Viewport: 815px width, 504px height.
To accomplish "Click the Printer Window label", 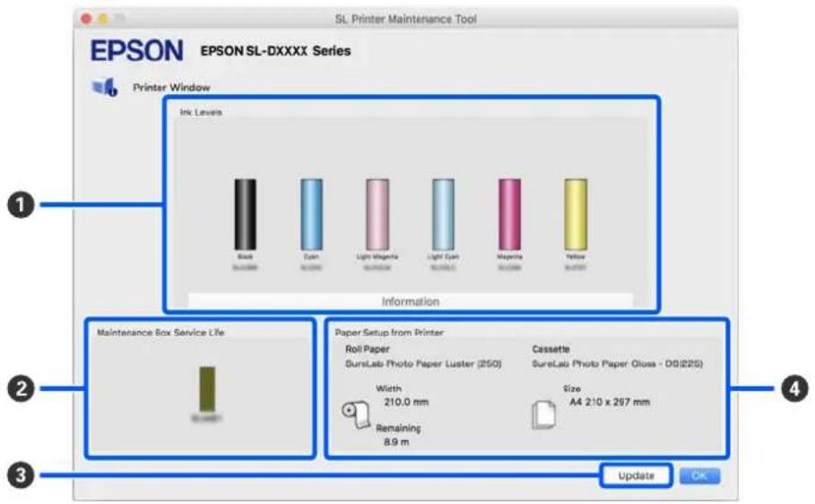I will [x=171, y=87].
